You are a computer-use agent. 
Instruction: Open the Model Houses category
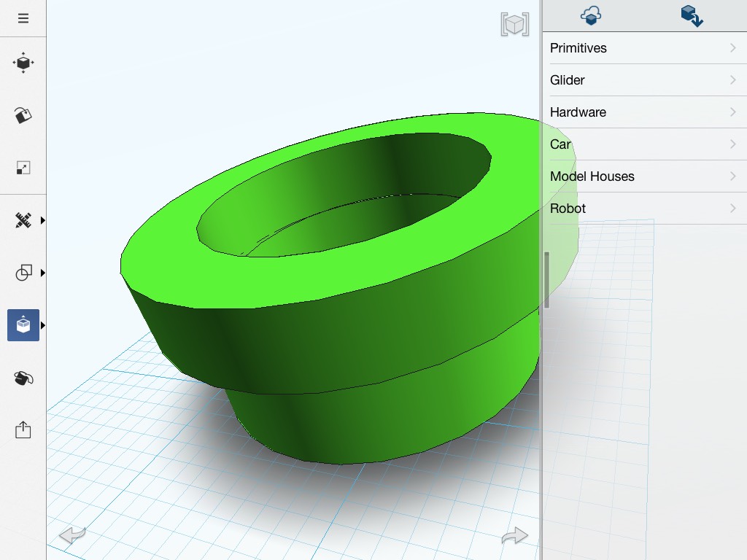[x=645, y=176]
